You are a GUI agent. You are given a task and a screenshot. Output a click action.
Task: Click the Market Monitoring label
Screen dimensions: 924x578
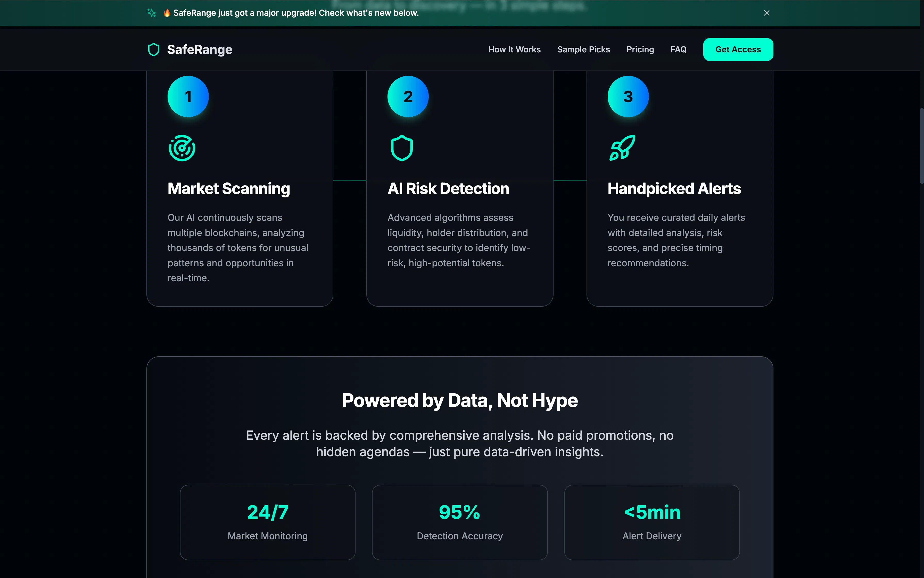pyautogui.click(x=268, y=536)
